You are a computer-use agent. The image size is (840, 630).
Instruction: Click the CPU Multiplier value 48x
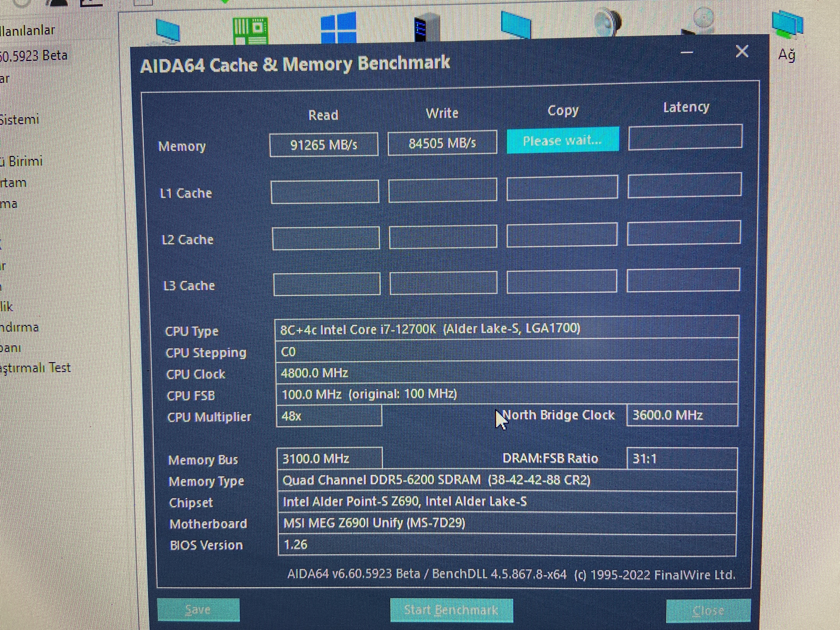[329, 416]
